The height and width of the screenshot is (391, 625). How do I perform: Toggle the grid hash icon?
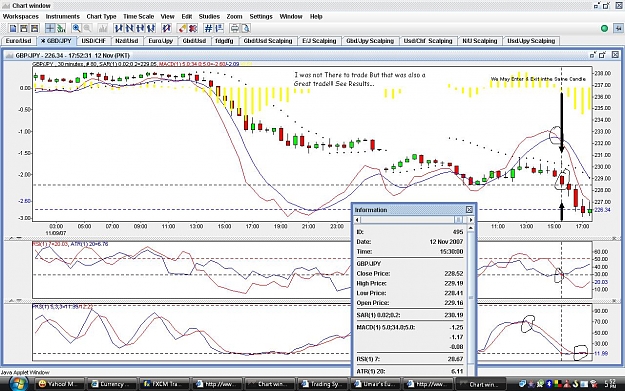[x=208, y=28]
